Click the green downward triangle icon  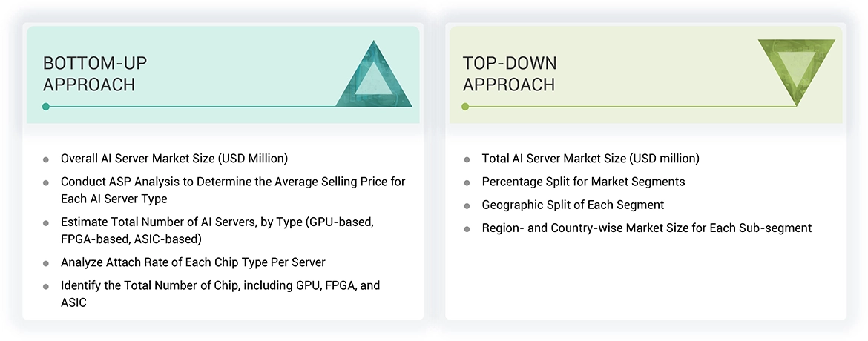[x=796, y=68]
